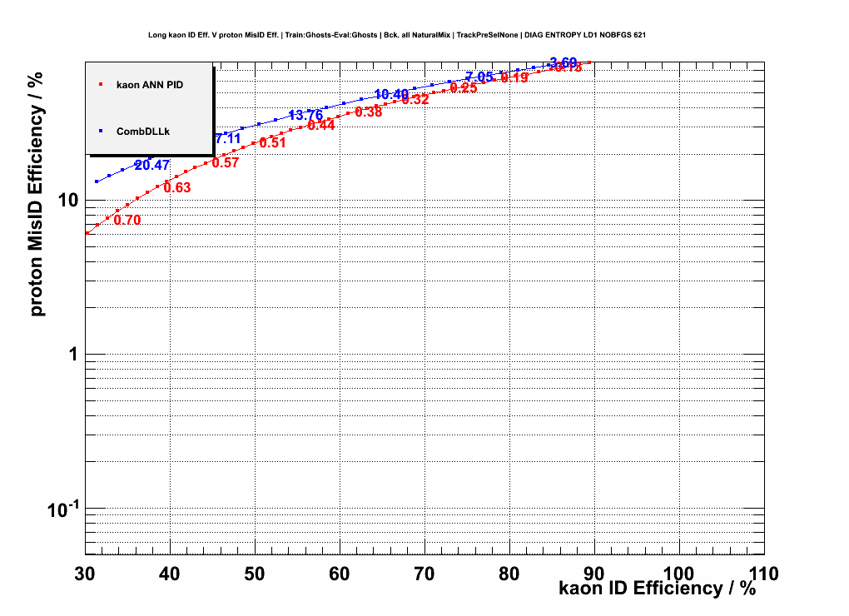Click the blue marker beside CombDLLk
Screen dimensions: 849x616
(101, 131)
